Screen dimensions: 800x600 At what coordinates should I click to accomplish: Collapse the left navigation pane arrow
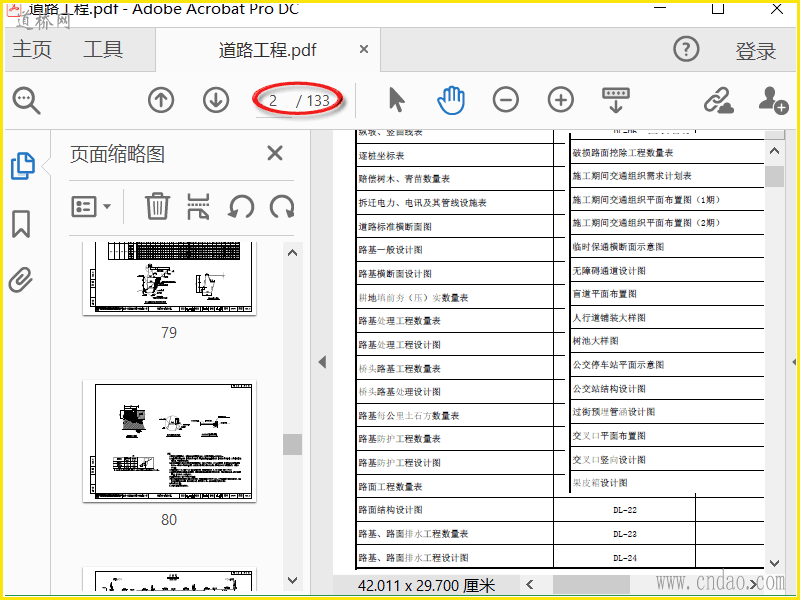pos(322,362)
